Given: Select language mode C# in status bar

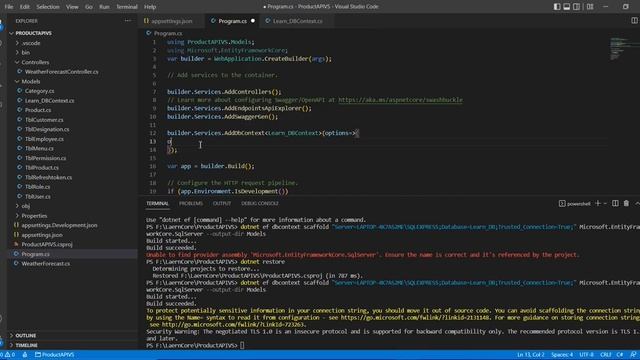Looking at the screenshot, I should 620,355.
